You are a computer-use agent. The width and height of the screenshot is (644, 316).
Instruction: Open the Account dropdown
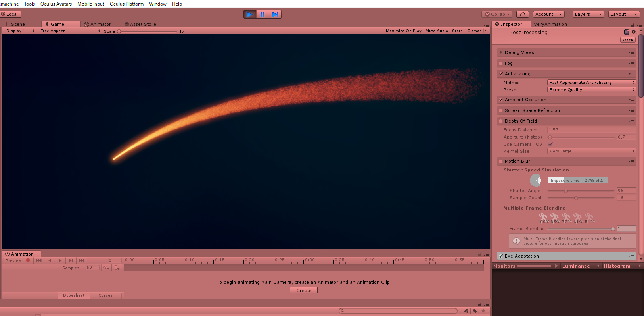coord(549,14)
